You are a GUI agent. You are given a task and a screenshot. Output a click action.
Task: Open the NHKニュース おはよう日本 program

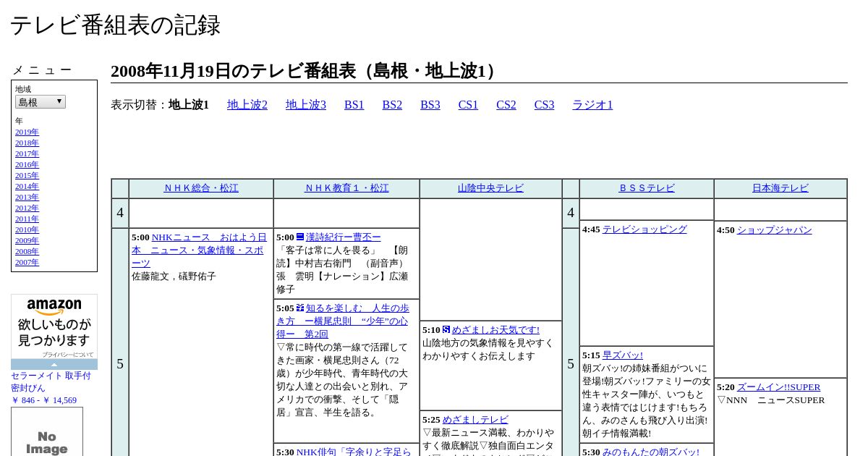coord(199,250)
